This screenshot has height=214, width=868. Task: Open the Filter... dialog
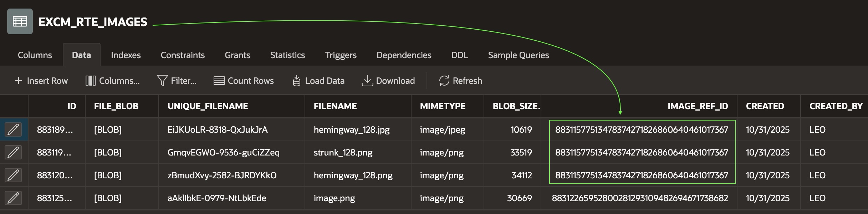coord(177,81)
